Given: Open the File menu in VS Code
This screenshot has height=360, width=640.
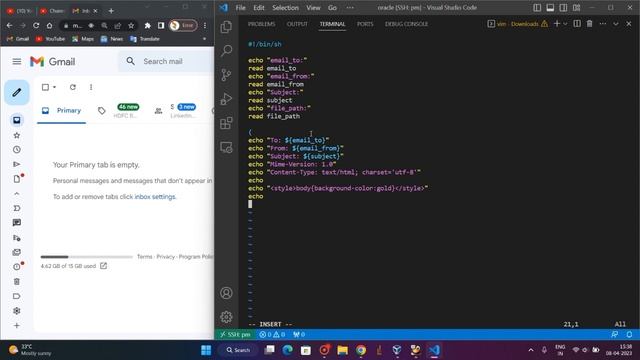Looking at the screenshot, I should [240, 7].
